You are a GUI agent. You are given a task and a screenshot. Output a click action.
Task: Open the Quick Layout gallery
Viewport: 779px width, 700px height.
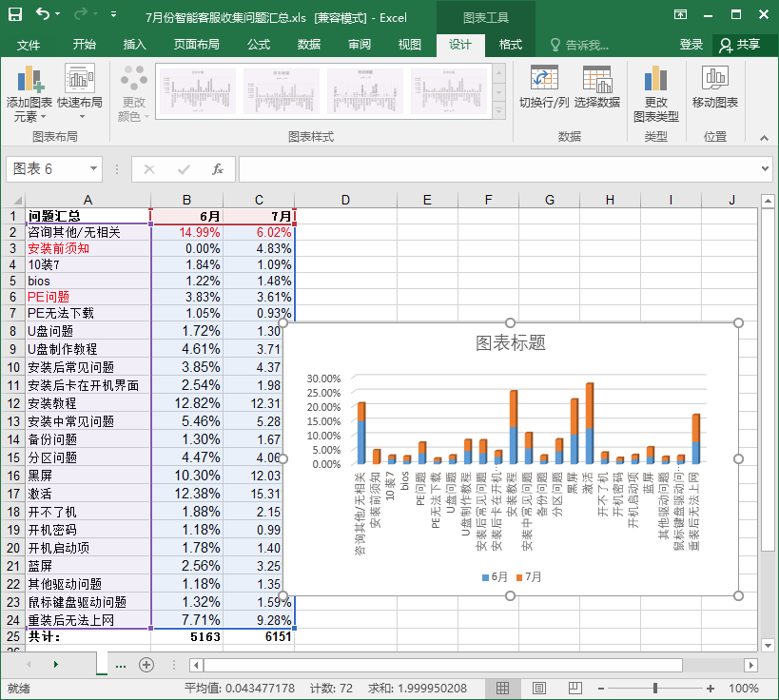pos(80,93)
